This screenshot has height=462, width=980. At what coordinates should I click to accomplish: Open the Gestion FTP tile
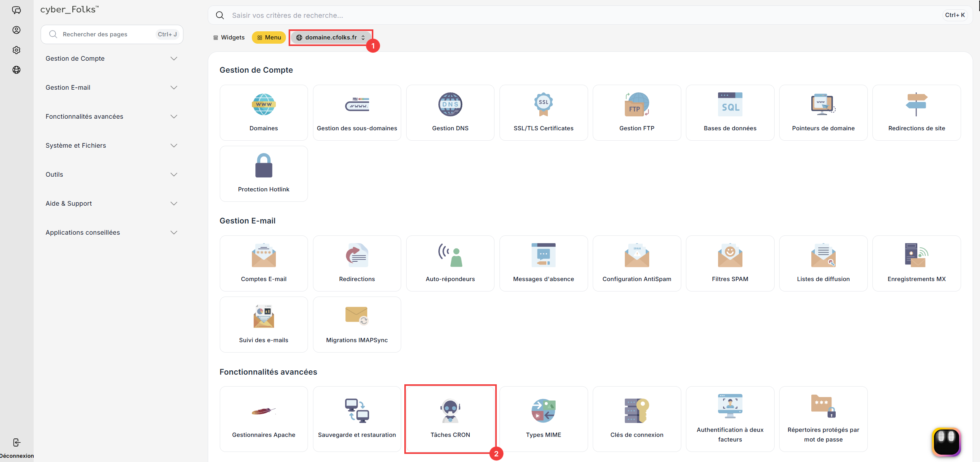(636, 113)
